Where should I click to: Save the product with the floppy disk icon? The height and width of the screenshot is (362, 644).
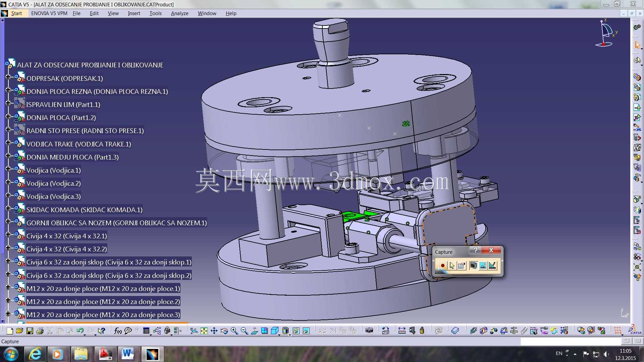[30, 331]
